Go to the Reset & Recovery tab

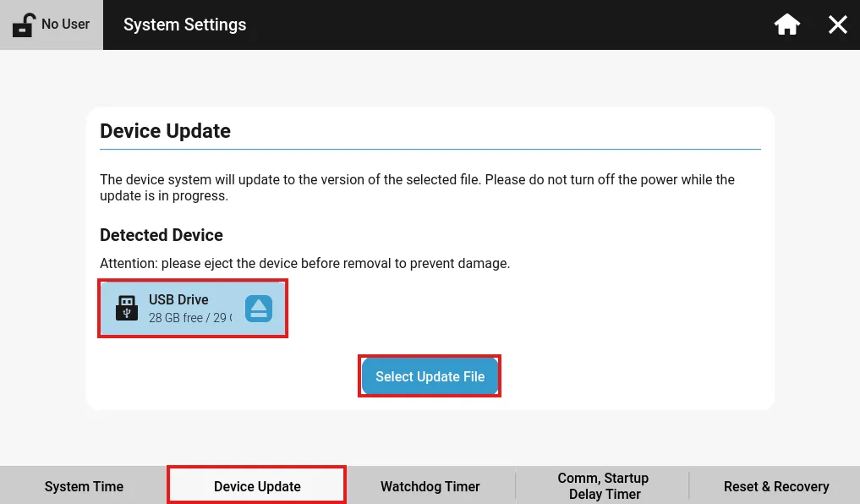(775, 486)
